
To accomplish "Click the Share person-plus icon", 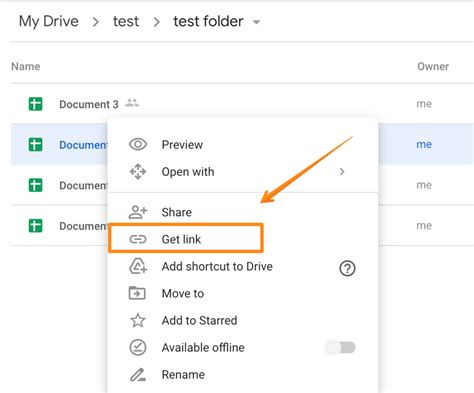I will 138,212.
